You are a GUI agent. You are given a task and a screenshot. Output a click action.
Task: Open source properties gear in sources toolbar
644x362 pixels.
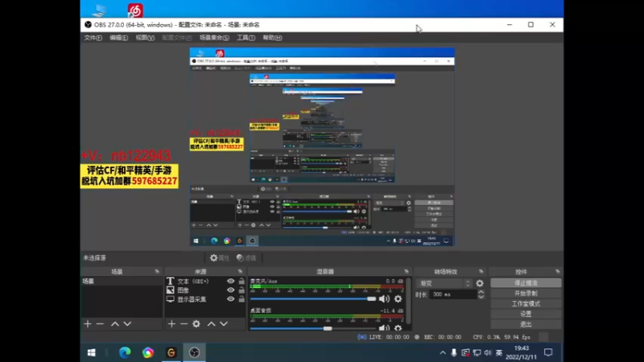click(x=196, y=324)
